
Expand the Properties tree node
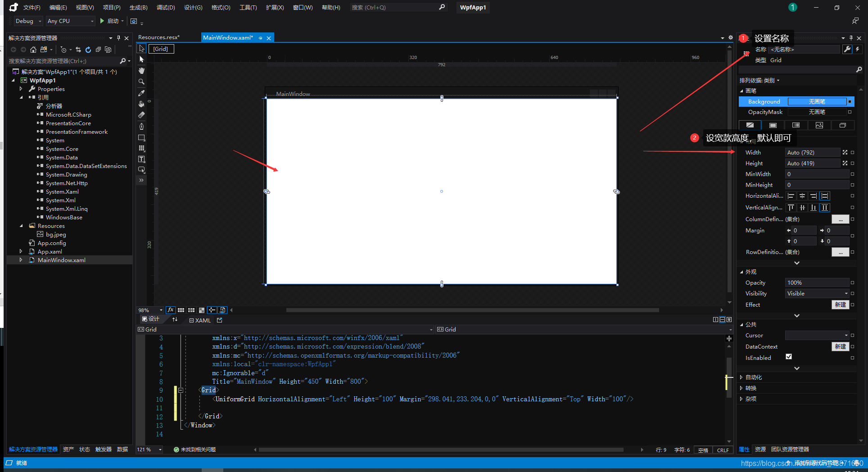(x=21, y=89)
